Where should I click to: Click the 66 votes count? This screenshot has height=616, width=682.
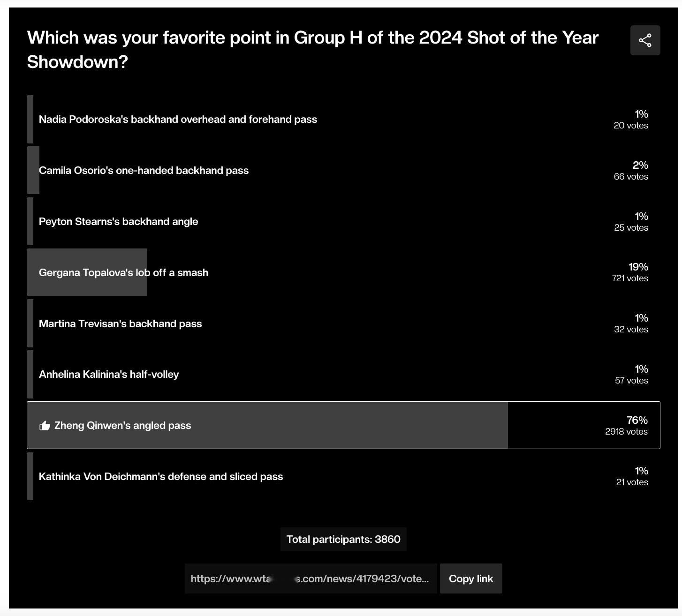pyautogui.click(x=631, y=177)
